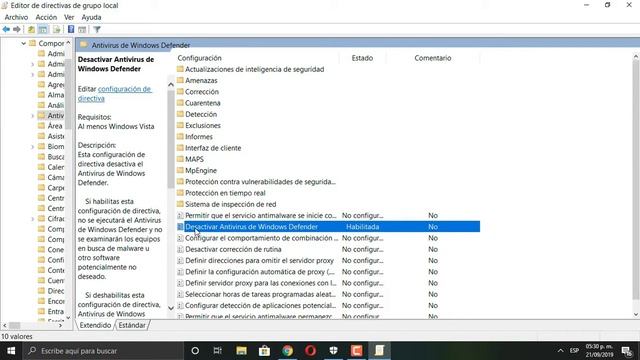The image size is (640, 360).
Task: Open Help via the blue toolbar icon
Action: [x=71, y=29]
